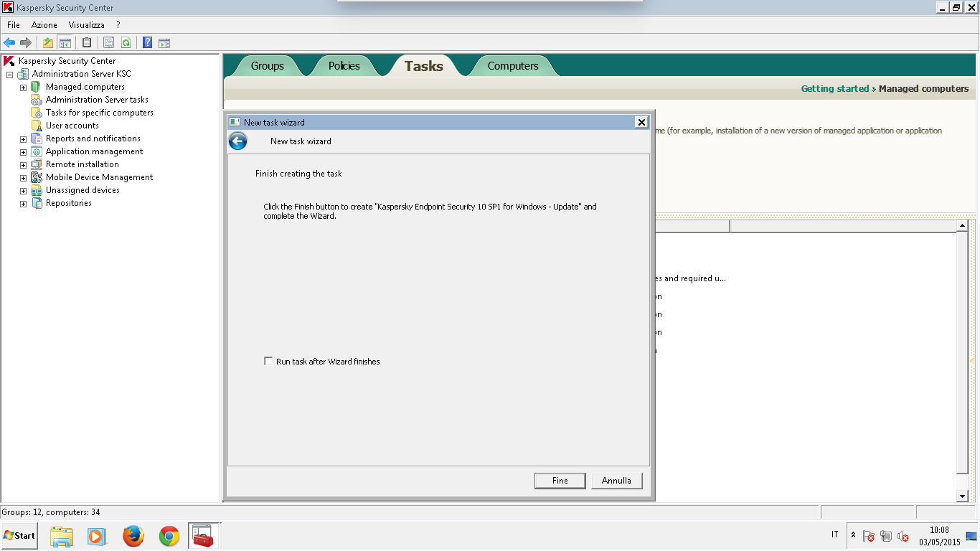Image resolution: width=980 pixels, height=551 pixels.
Task: Expand the Repositories node
Action: click(23, 203)
